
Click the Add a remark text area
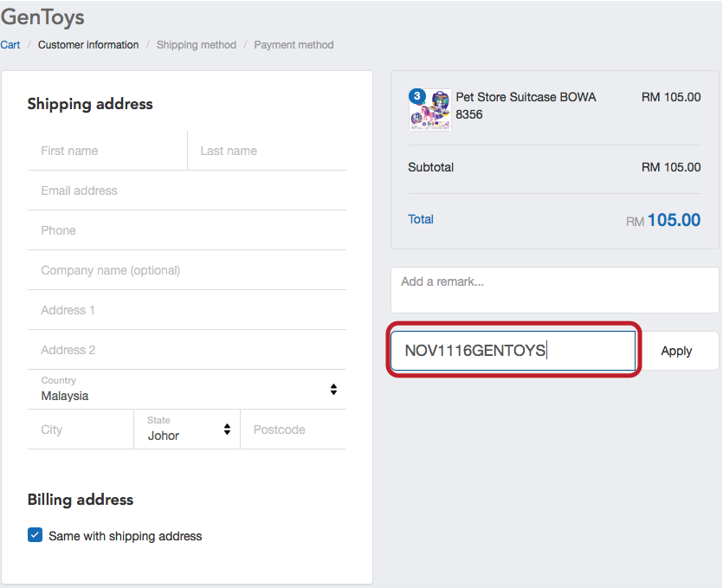click(555, 290)
